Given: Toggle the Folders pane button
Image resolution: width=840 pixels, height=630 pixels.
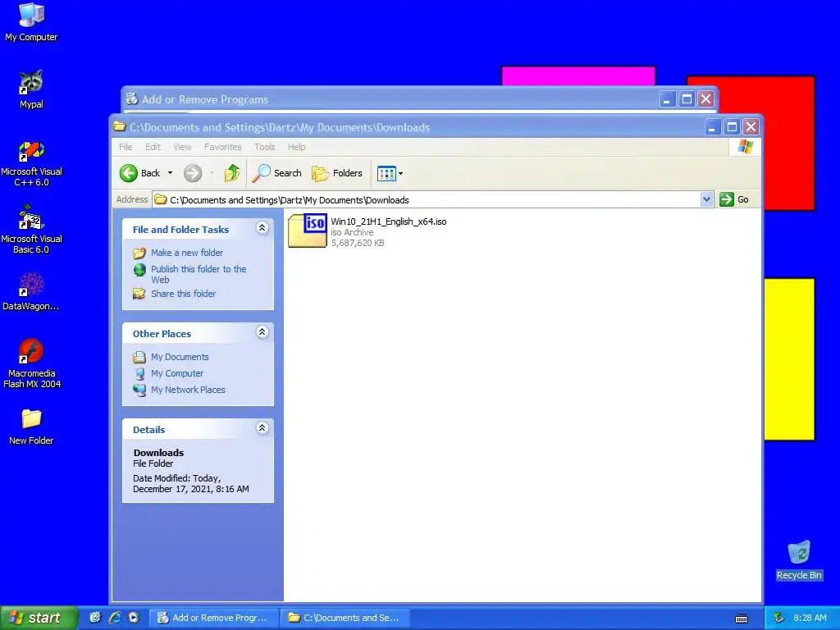Looking at the screenshot, I should tap(337, 173).
